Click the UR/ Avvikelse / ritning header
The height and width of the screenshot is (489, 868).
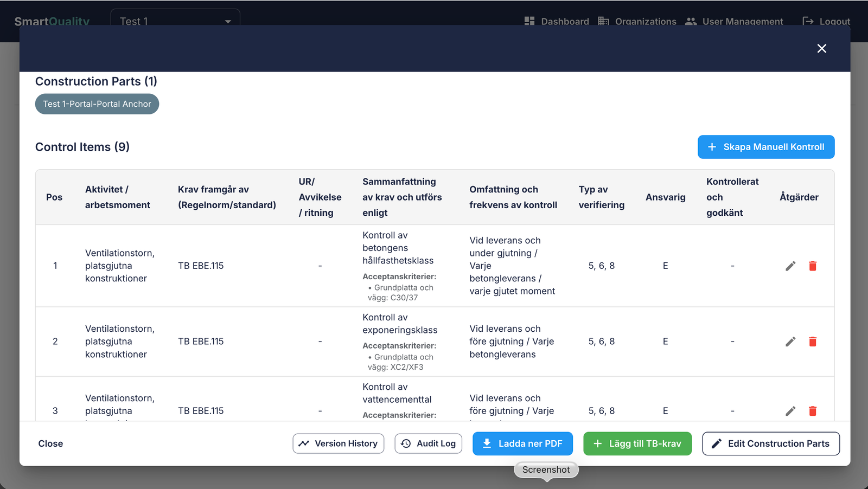(320, 197)
